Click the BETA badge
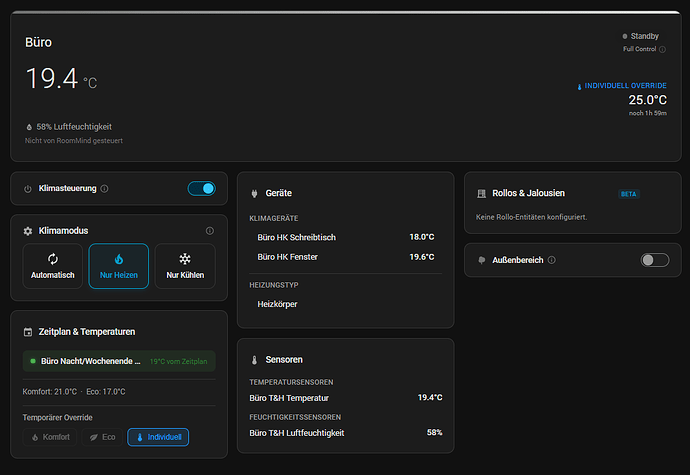This screenshot has height=475, width=690. (x=628, y=194)
